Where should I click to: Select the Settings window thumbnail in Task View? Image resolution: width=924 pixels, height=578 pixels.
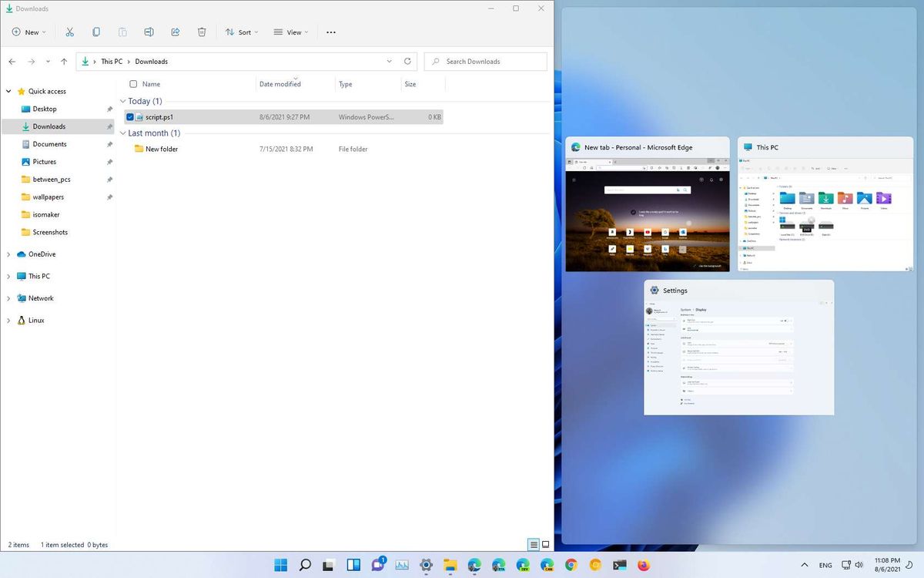pos(738,348)
